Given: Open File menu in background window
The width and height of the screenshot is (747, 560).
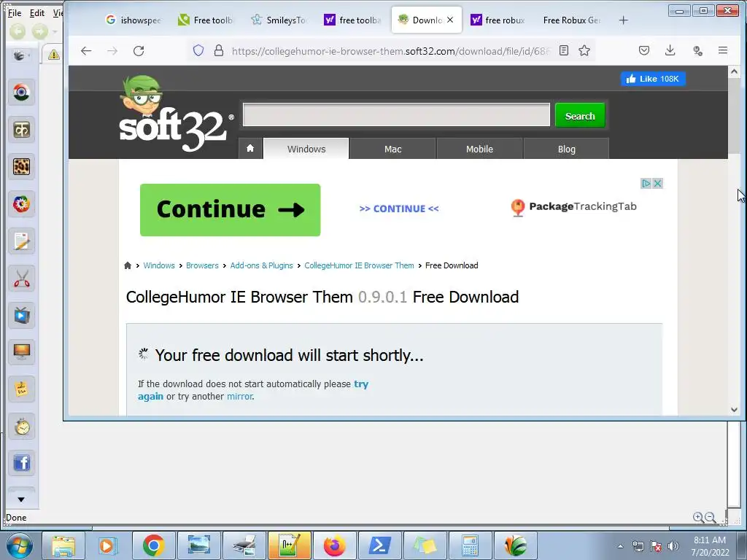Looking at the screenshot, I should point(15,13).
